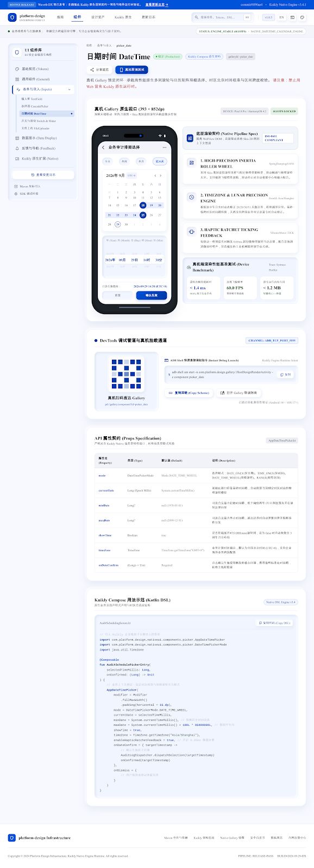The height and width of the screenshot is (868, 314).
Task: Open 通用组件 (General) sidebar section
Action: pyautogui.click(x=43, y=79)
